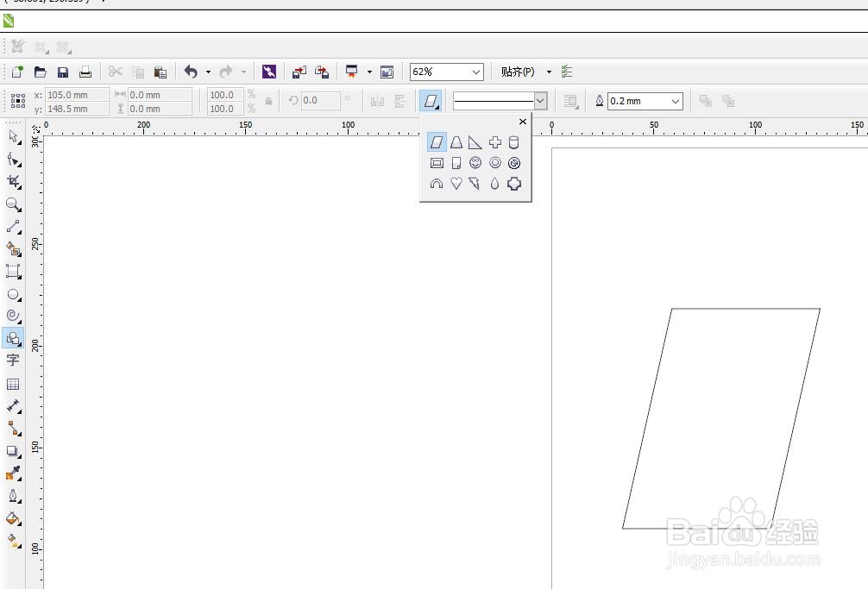Open the Perfect Shapes picker button
Viewport: 868px width, 589px height.
tap(431, 101)
